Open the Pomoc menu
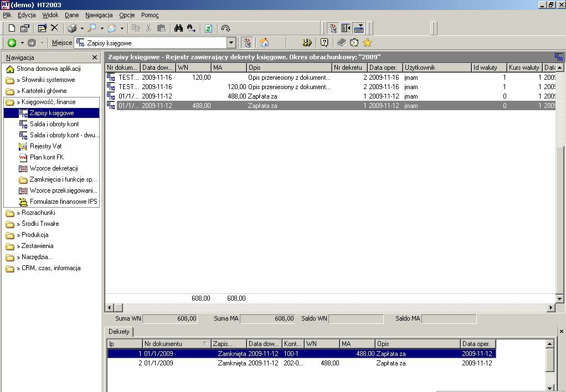 click(150, 15)
